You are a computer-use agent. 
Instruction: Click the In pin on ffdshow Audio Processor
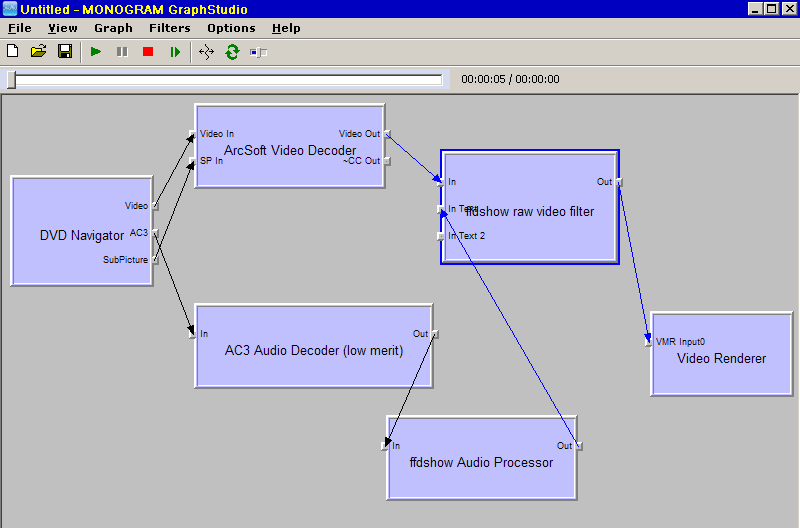point(384,446)
